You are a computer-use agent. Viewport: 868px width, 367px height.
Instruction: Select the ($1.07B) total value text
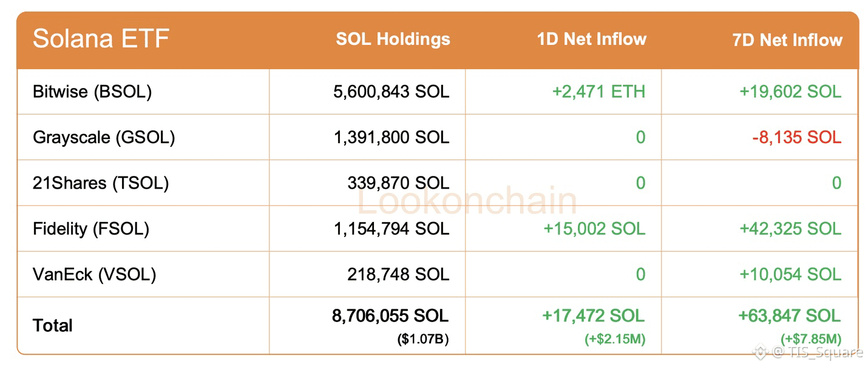[423, 339]
